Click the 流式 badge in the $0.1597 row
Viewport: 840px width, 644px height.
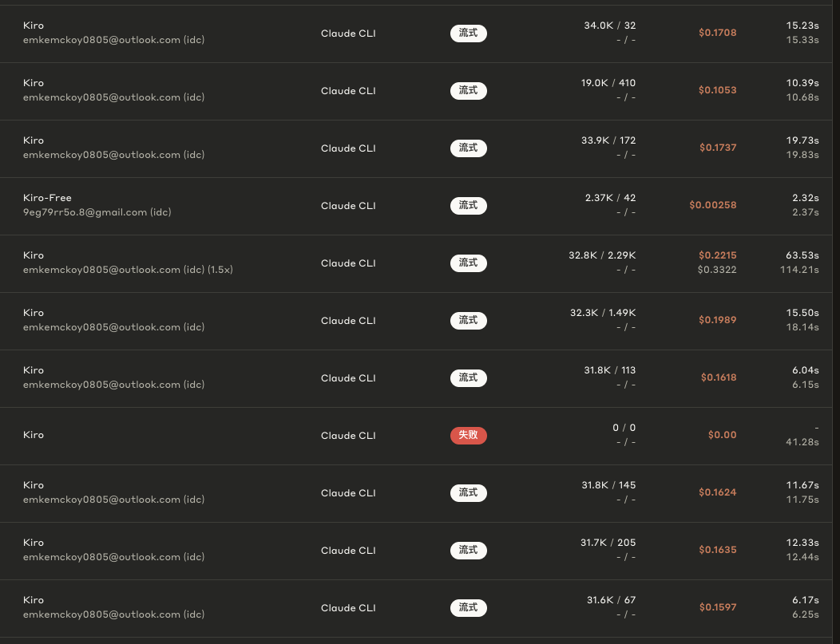point(468,607)
